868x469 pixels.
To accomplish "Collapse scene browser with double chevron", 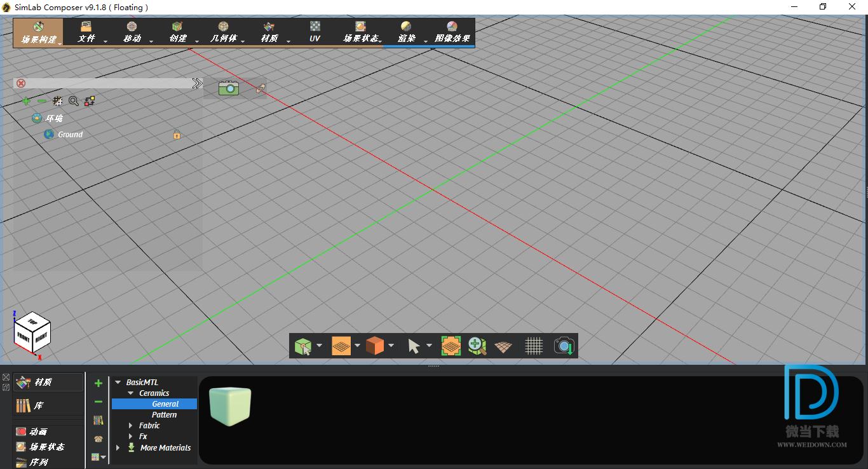I will point(198,83).
